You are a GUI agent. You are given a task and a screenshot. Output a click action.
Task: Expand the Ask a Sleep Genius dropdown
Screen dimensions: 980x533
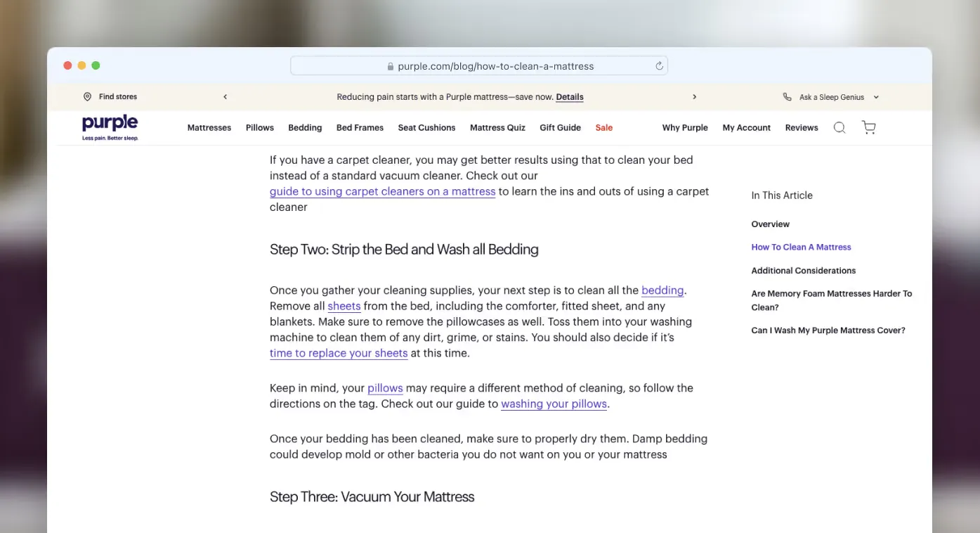tap(876, 97)
